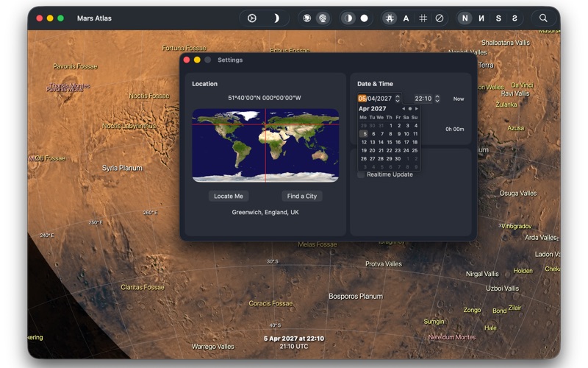Go to previous month in calendar

click(x=404, y=108)
